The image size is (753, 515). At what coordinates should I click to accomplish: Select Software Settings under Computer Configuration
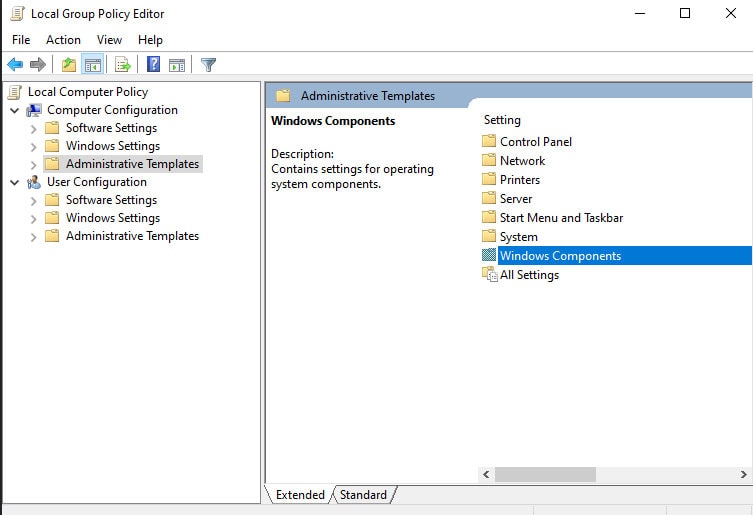pyautogui.click(x=111, y=128)
